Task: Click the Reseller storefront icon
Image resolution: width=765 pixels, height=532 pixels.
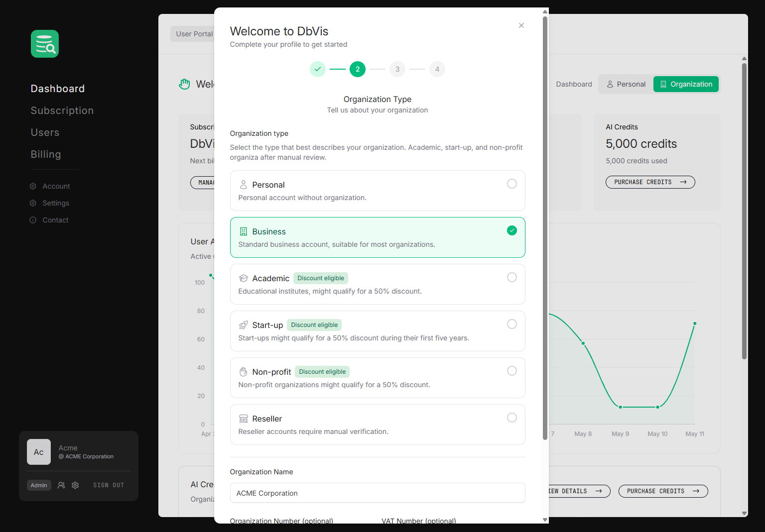Action: click(244, 419)
